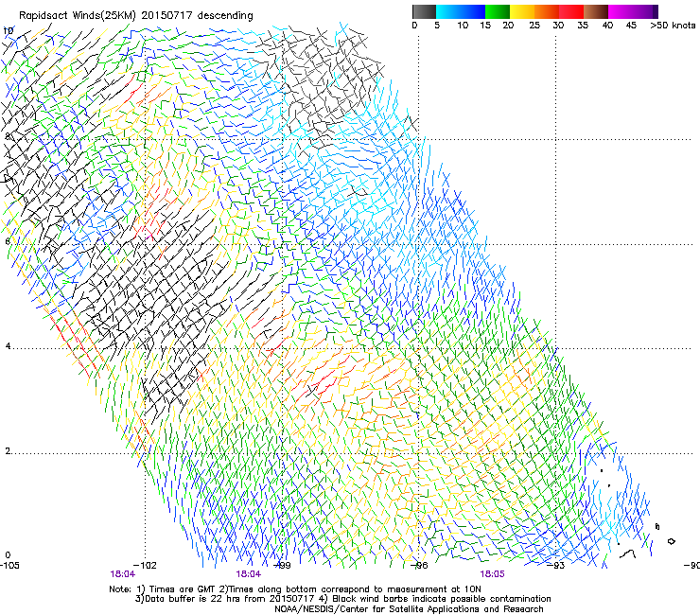Click the NOAA/NESDIS credit line
This screenshot has width=700, height=615.
click(x=409, y=609)
